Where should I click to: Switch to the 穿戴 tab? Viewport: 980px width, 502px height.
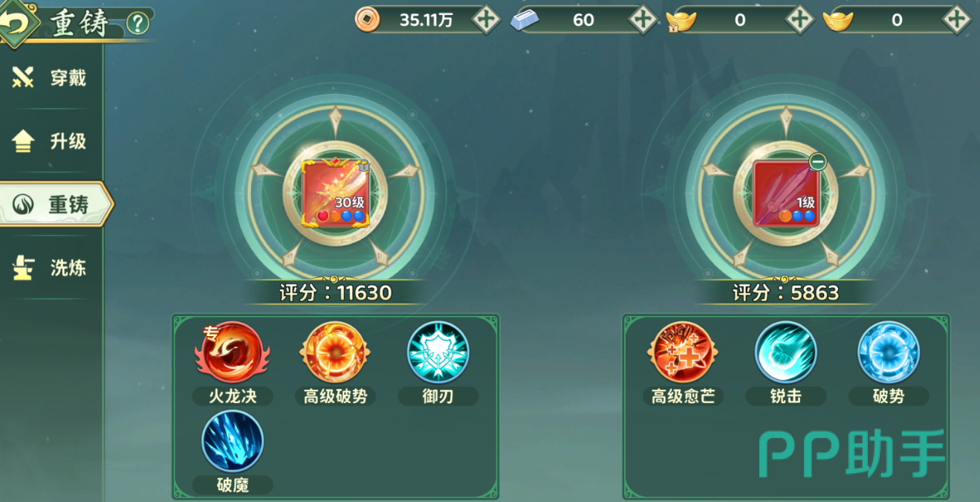click(x=51, y=77)
